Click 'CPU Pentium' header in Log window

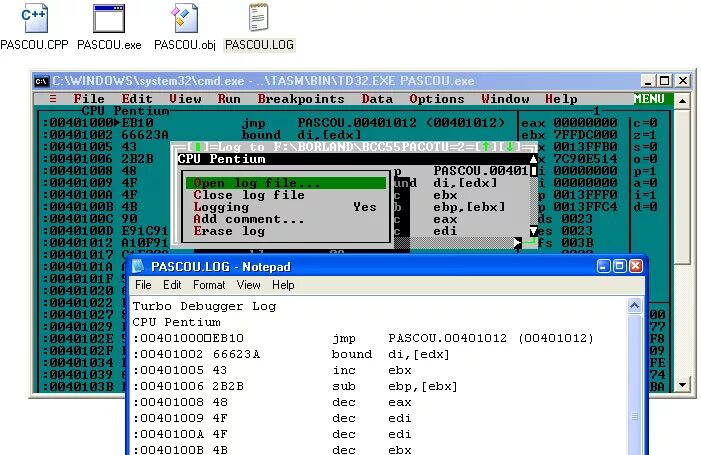pyautogui.click(x=222, y=159)
